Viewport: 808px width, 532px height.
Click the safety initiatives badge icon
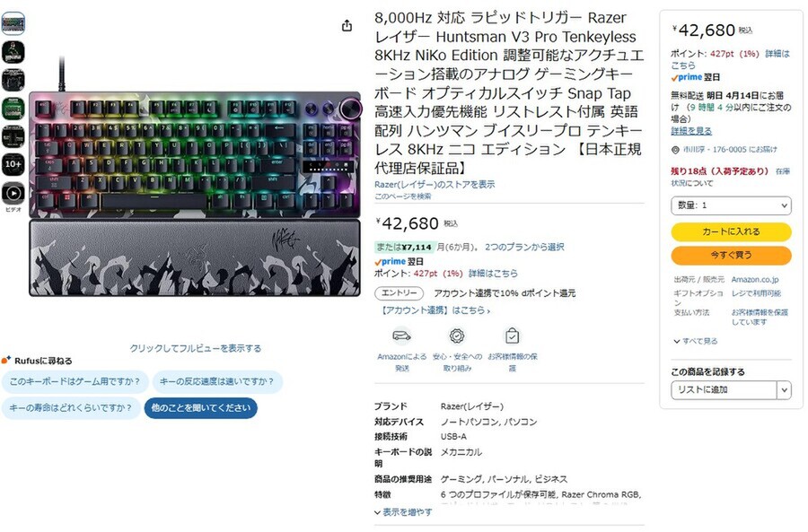[x=457, y=336]
